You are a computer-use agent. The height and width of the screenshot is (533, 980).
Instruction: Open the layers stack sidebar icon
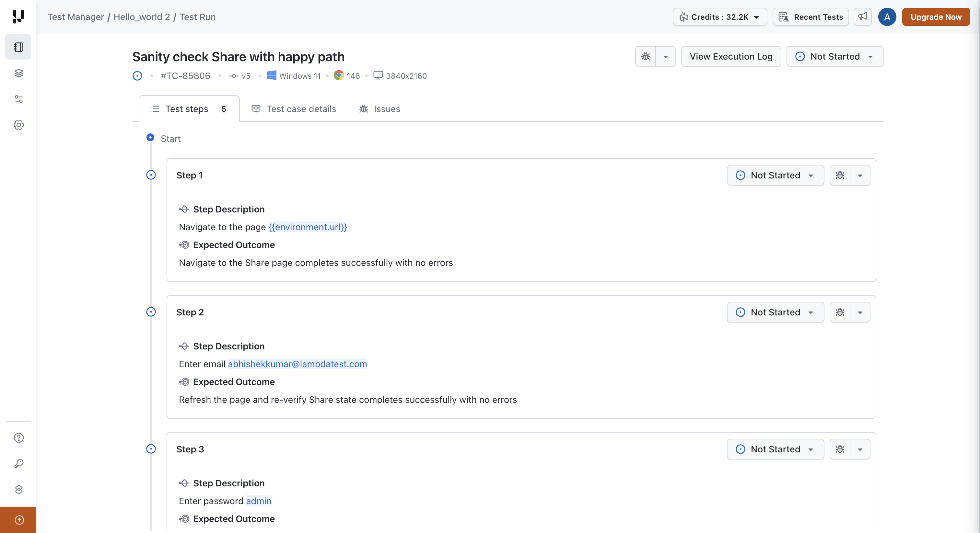pos(19,73)
